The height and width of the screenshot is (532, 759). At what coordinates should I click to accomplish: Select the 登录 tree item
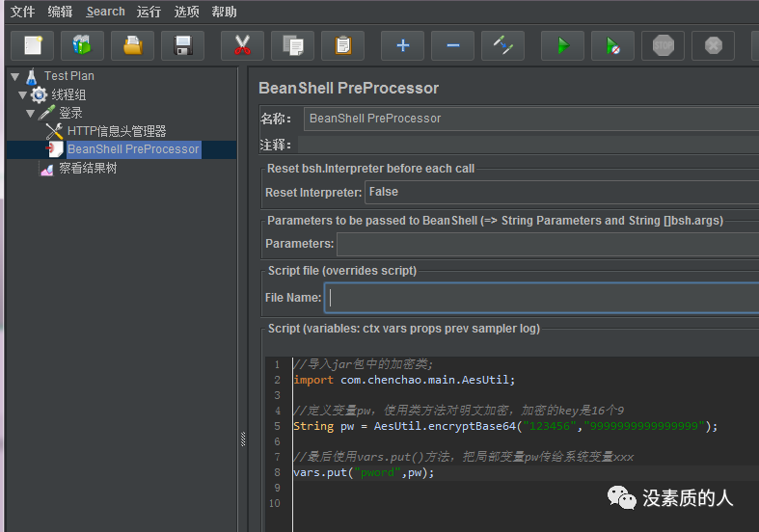70,113
